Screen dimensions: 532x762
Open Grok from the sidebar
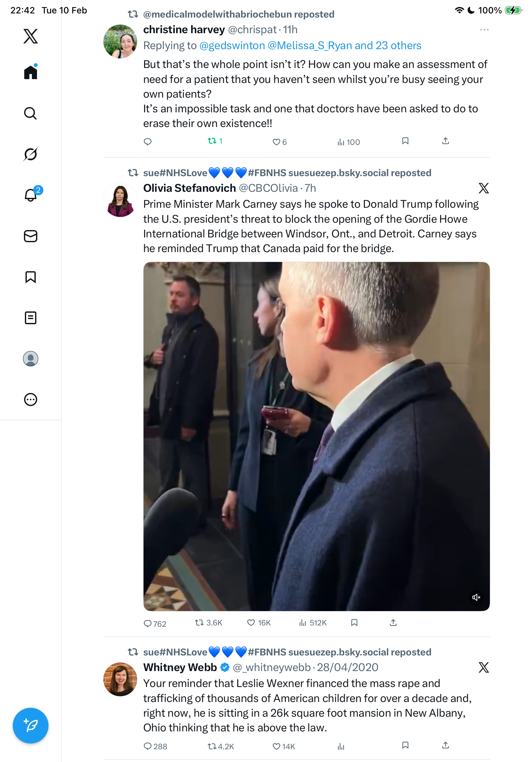[31, 154]
